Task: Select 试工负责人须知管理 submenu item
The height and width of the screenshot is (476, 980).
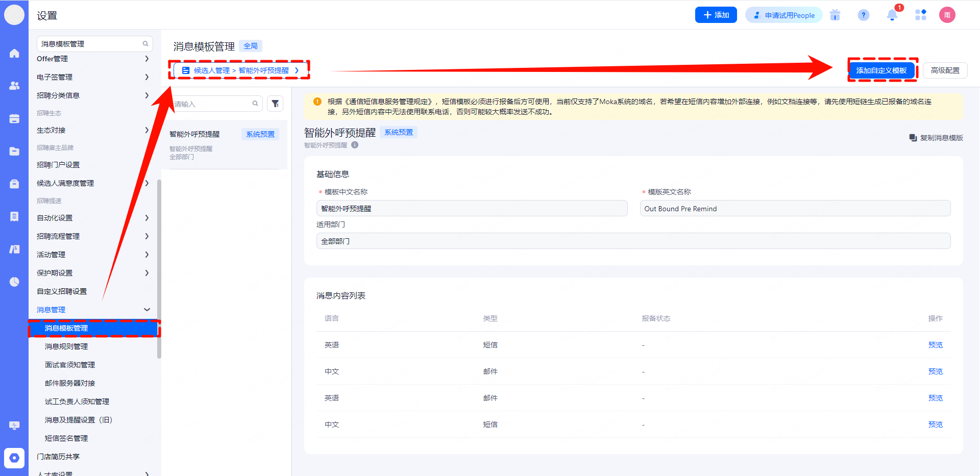Action: pyautogui.click(x=77, y=402)
